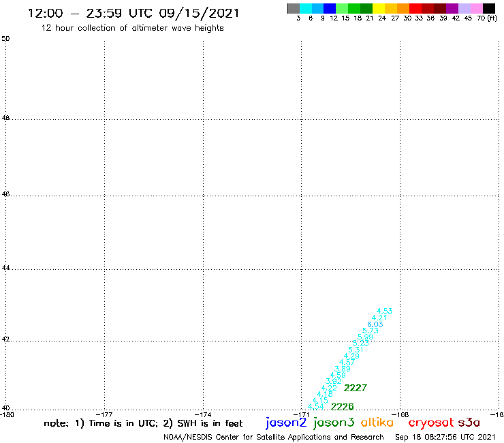This screenshot has height=443, width=504.
Task: Click the wave height value 4.53
Action: coord(384,311)
